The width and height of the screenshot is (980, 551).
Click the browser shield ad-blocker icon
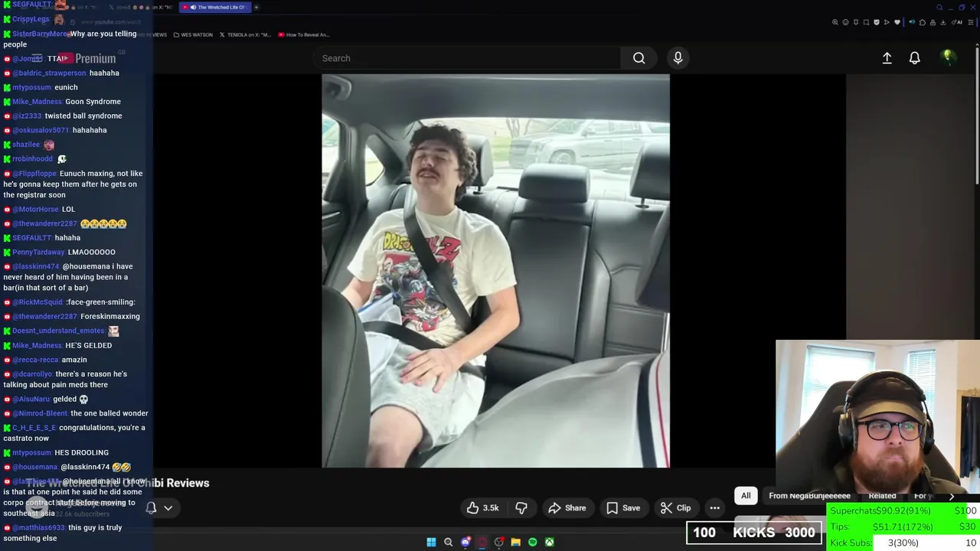coord(877,22)
